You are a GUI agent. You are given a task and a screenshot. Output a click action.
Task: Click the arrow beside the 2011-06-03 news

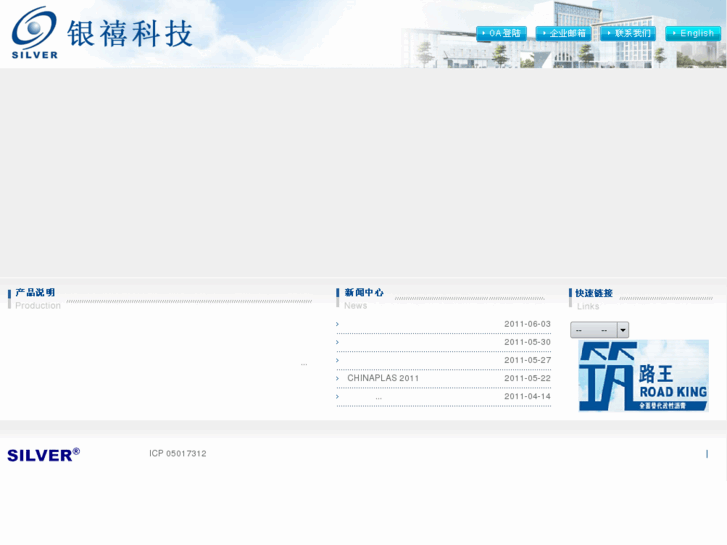coord(338,324)
